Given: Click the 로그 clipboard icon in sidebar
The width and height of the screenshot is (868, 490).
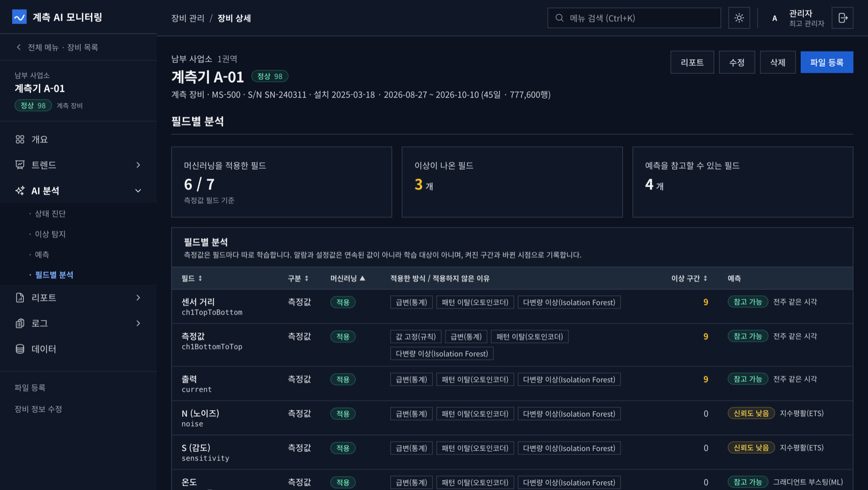Looking at the screenshot, I should (x=20, y=323).
